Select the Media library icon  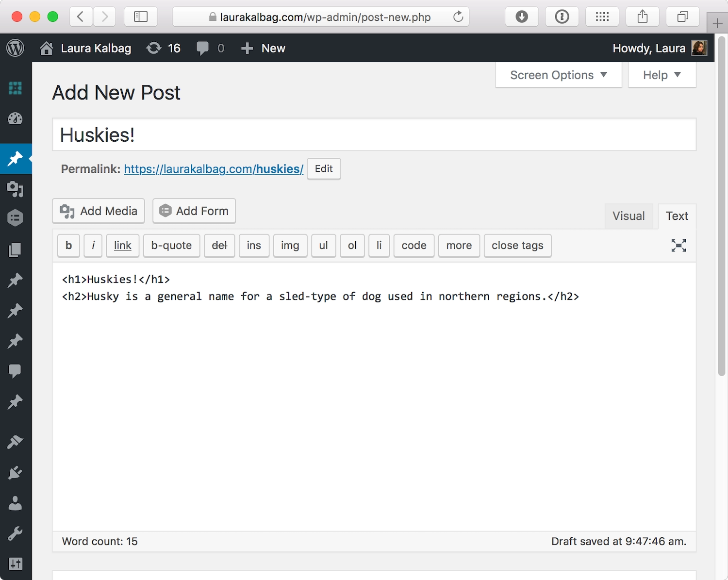click(x=16, y=189)
